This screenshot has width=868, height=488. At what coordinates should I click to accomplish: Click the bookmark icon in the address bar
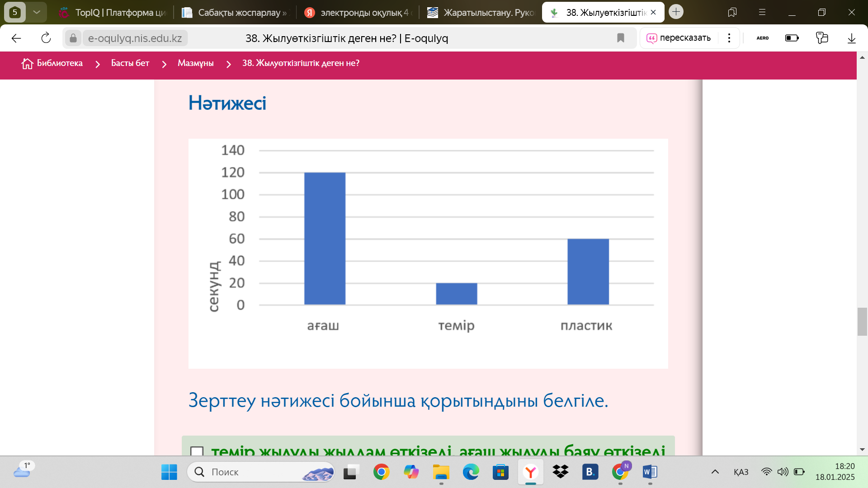[x=621, y=38]
